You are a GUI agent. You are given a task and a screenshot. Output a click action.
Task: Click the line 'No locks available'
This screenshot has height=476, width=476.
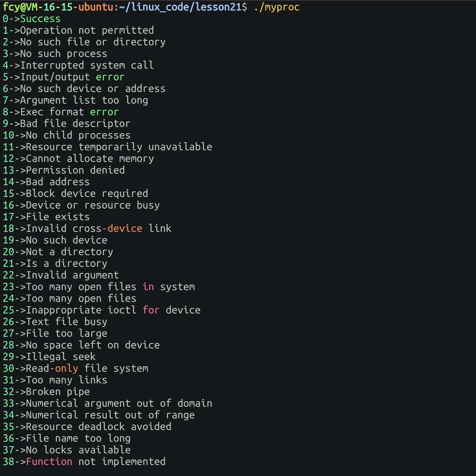point(78,450)
